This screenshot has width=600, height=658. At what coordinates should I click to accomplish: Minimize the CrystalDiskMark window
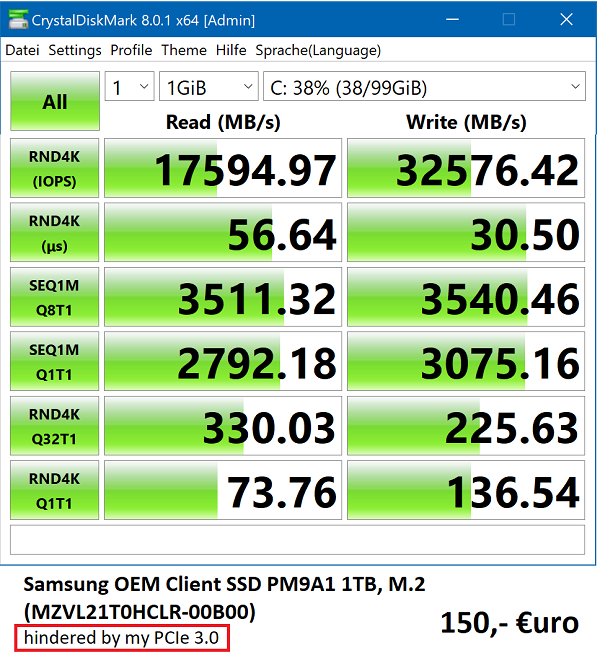coord(452,19)
